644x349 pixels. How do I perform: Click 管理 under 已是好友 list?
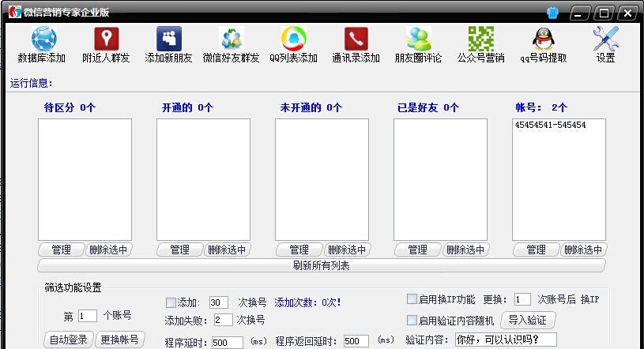click(x=418, y=250)
